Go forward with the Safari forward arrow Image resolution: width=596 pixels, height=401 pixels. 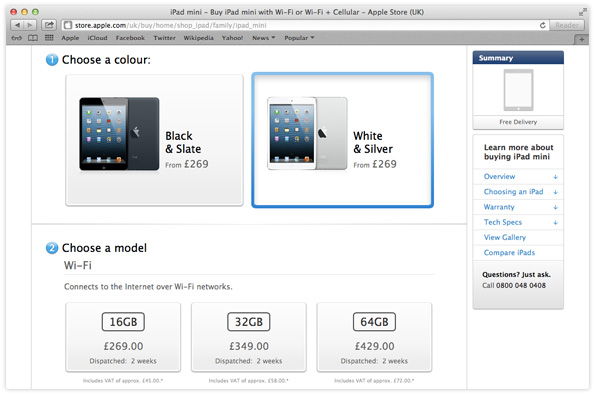(x=30, y=25)
